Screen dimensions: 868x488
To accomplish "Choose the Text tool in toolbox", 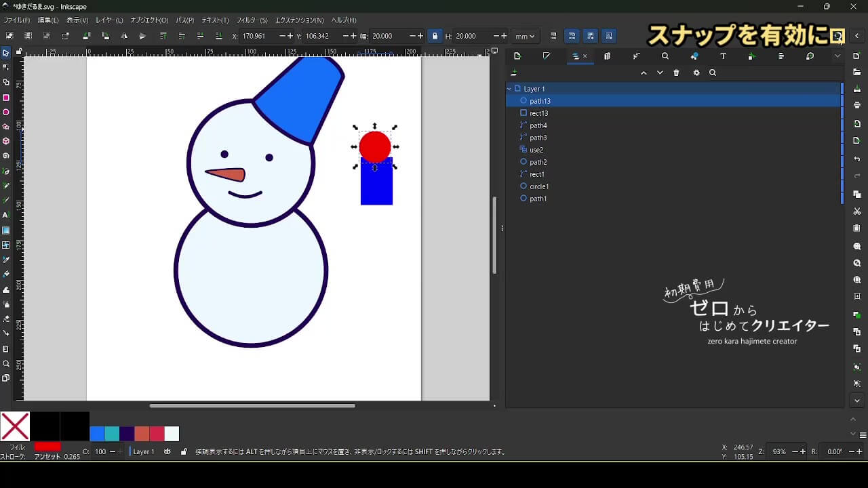I will point(6,216).
